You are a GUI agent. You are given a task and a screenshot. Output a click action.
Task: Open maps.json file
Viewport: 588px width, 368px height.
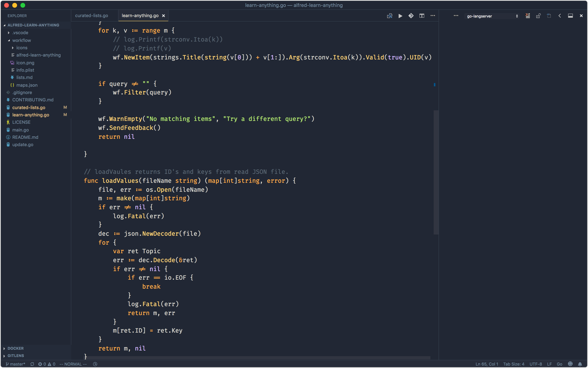tap(27, 85)
